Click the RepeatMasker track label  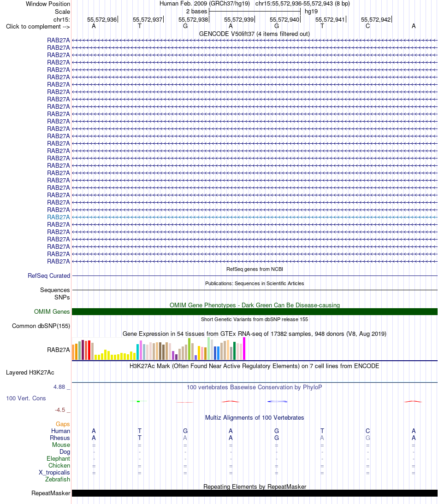[51, 493]
